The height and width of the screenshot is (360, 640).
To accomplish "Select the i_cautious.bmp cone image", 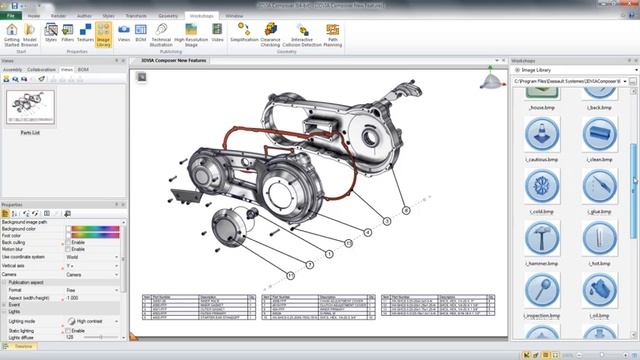I will click(x=542, y=134).
